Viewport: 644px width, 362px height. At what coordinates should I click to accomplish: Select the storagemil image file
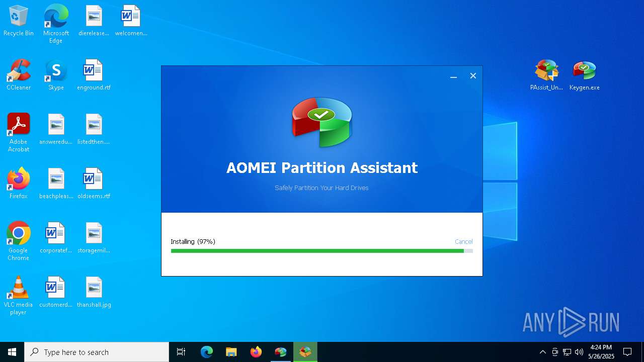[94, 238]
